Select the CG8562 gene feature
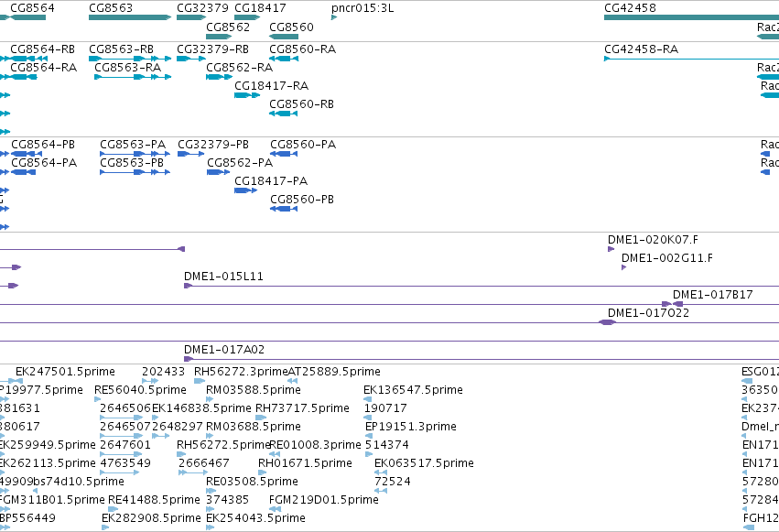The width and height of the screenshot is (779, 532). 219,37
